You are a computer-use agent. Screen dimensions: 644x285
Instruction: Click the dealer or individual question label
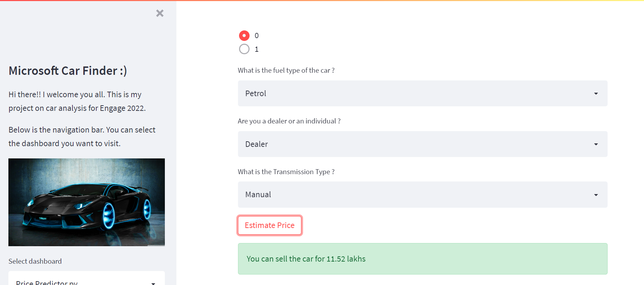(x=289, y=121)
